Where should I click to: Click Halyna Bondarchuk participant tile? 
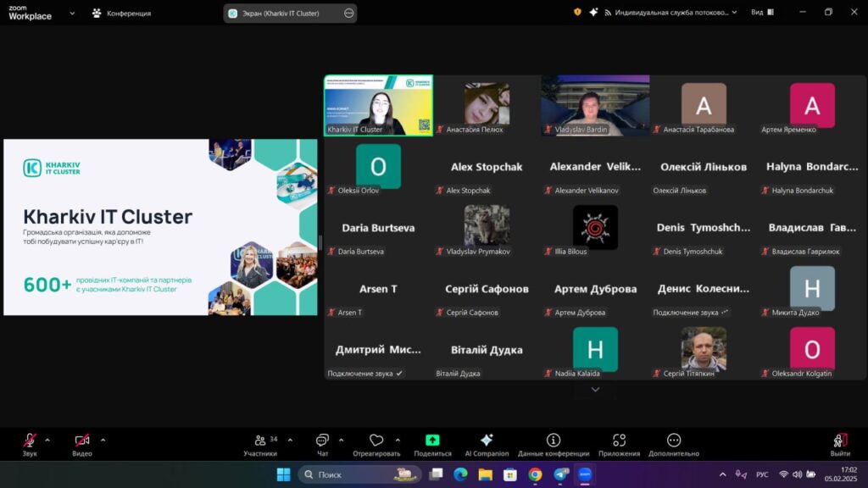coord(812,166)
